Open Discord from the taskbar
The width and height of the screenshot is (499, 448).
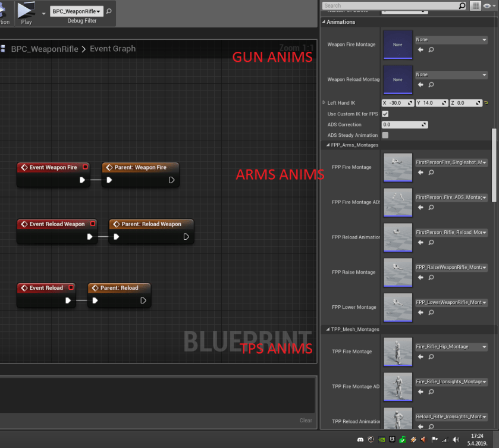pos(361,440)
